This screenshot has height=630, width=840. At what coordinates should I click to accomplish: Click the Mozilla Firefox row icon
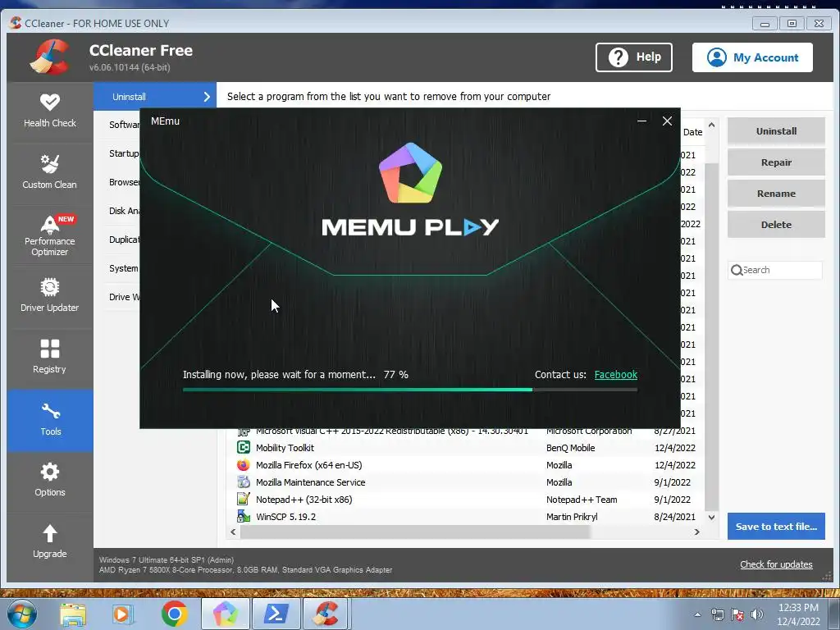243,464
